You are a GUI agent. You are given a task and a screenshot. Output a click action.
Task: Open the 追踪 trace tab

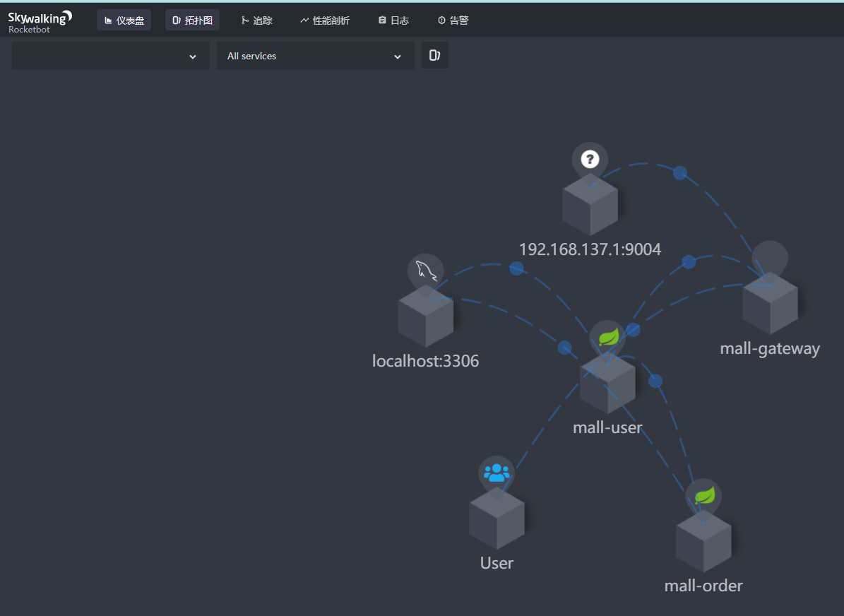point(257,20)
